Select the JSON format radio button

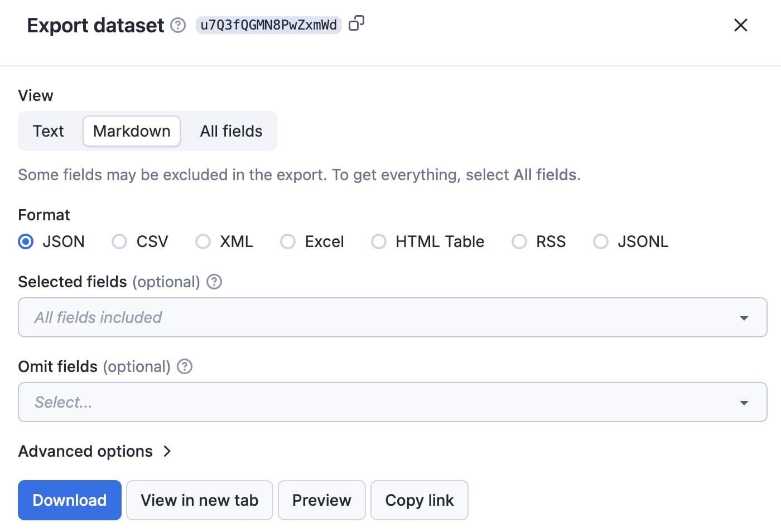[26, 241]
